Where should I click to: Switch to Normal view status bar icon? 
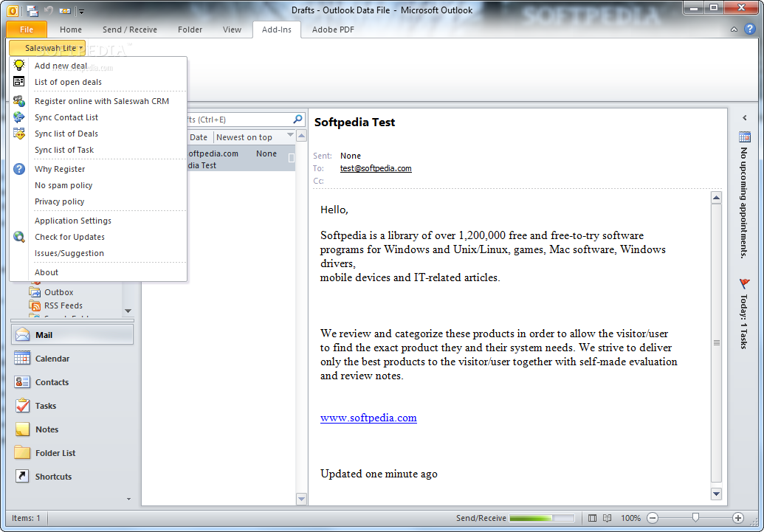592,519
